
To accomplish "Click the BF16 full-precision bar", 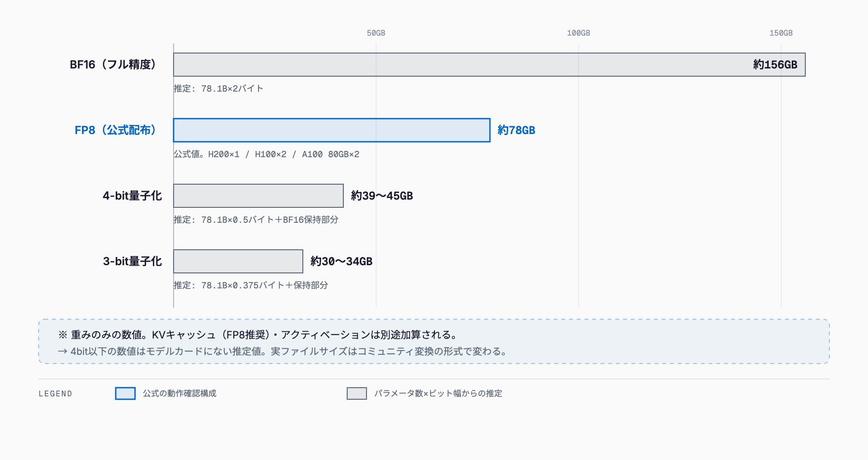I will 489,65.
